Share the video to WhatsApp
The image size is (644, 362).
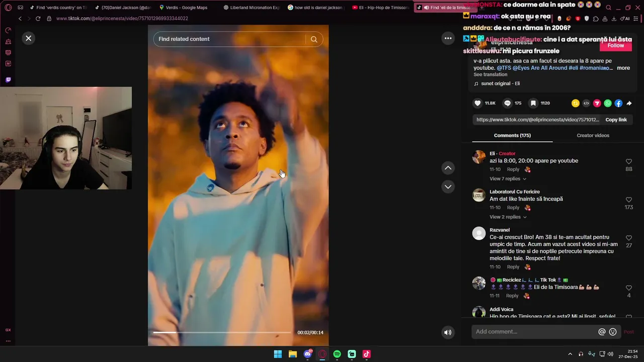608,103
